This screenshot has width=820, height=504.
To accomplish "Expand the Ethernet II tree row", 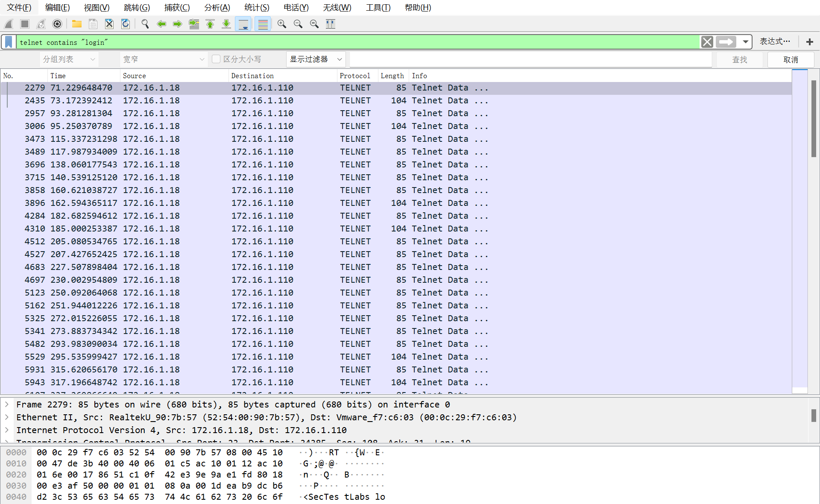I will click(x=7, y=417).
